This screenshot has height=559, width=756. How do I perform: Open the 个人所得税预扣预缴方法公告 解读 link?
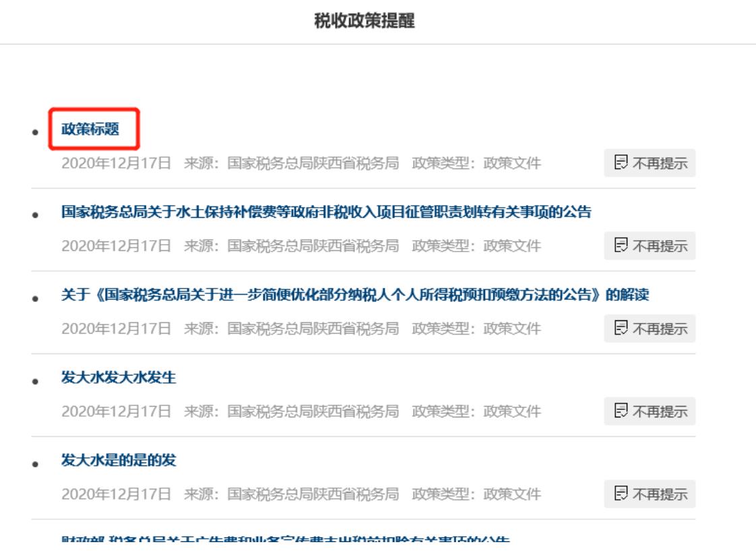(x=355, y=295)
